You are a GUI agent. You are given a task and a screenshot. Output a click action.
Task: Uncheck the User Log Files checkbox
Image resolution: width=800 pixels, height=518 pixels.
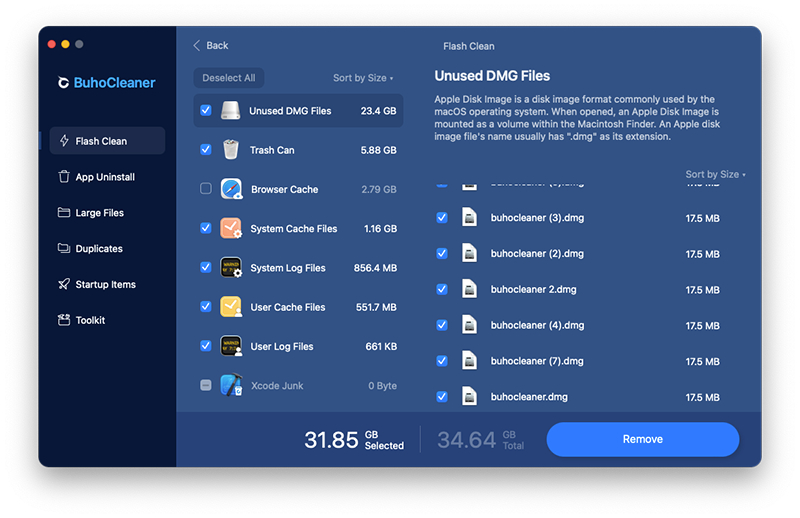pos(206,346)
